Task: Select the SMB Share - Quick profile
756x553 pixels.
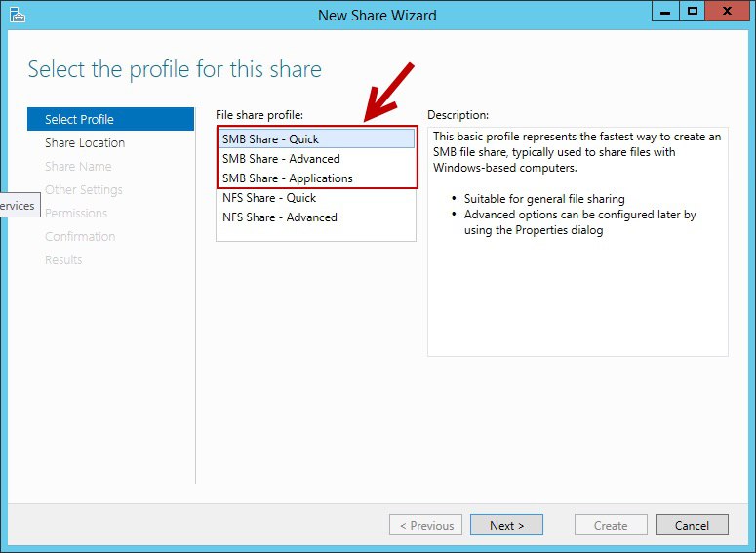Action: coord(316,139)
